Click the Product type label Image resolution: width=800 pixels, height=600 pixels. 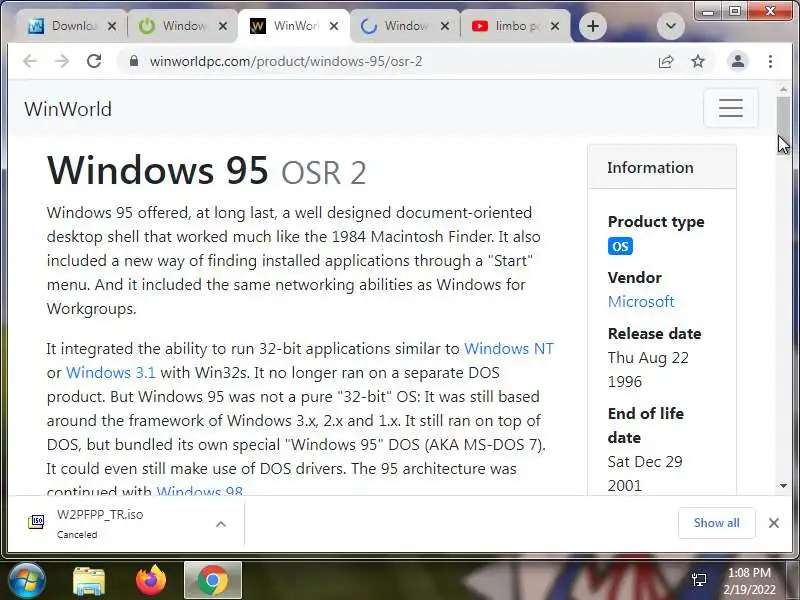coord(656,222)
